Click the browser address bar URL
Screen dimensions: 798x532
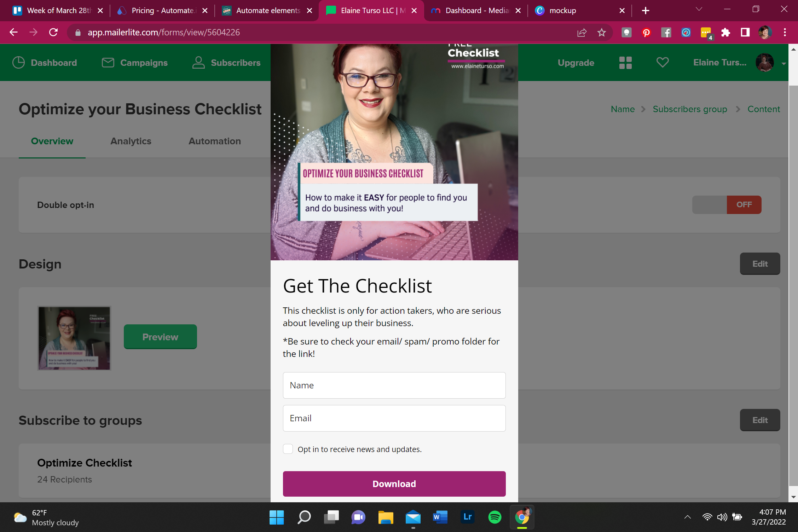(x=163, y=33)
